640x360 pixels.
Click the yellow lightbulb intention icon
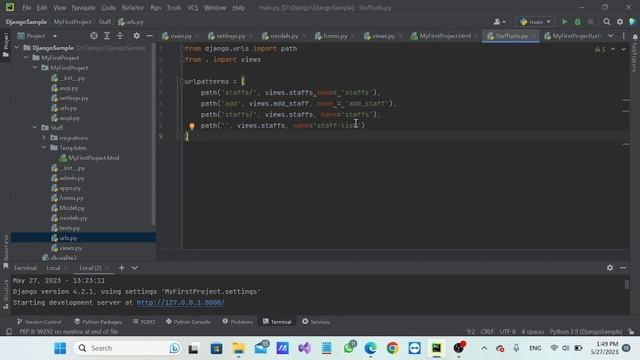tap(191, 126)
